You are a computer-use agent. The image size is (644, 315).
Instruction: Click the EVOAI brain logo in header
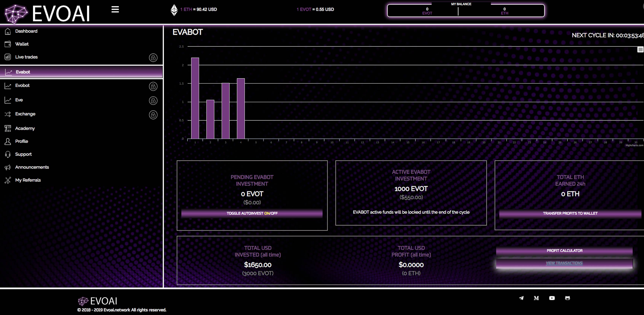tap(16, 14)
